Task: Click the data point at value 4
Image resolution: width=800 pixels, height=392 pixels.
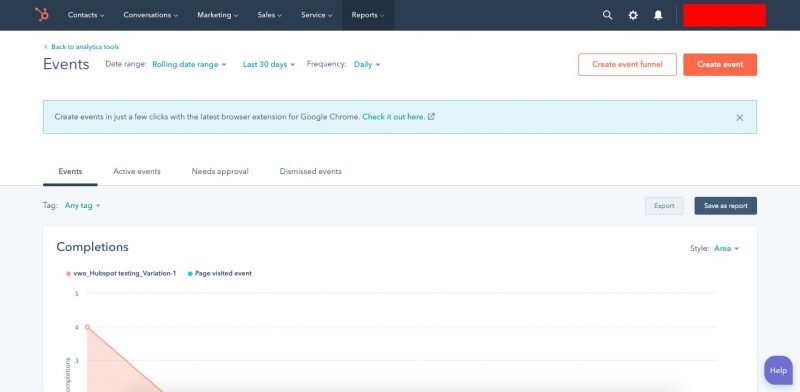Action: (87, 327)
